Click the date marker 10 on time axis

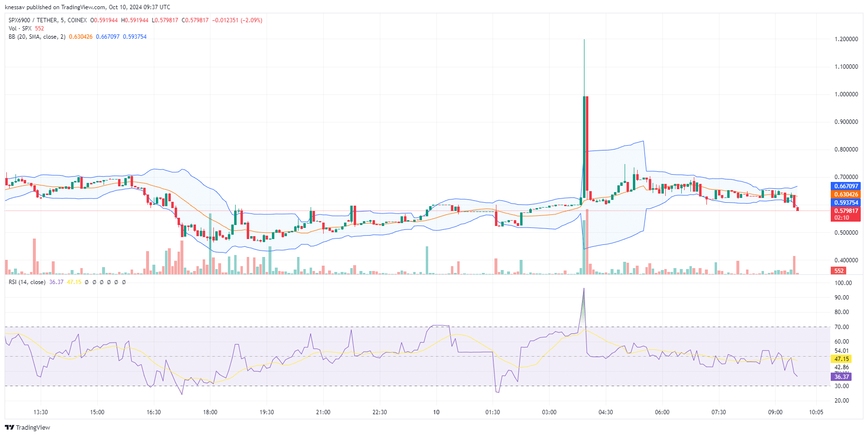point(436,412)
